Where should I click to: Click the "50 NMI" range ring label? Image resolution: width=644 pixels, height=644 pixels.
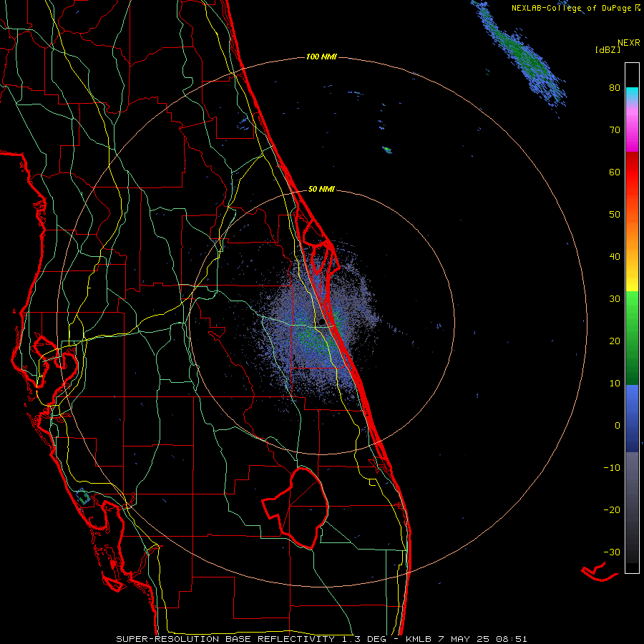click(x=321, y=189)
